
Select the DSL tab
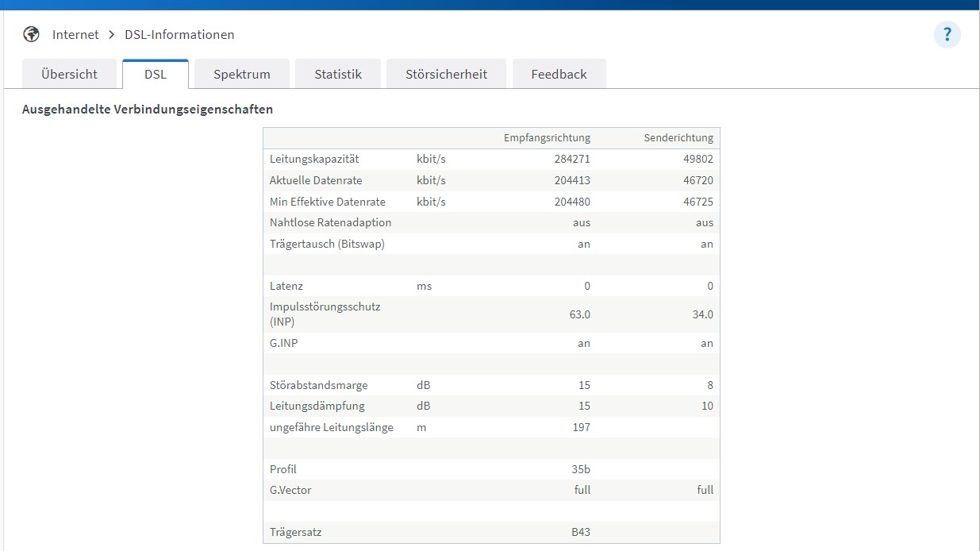(x=156, y=74)
